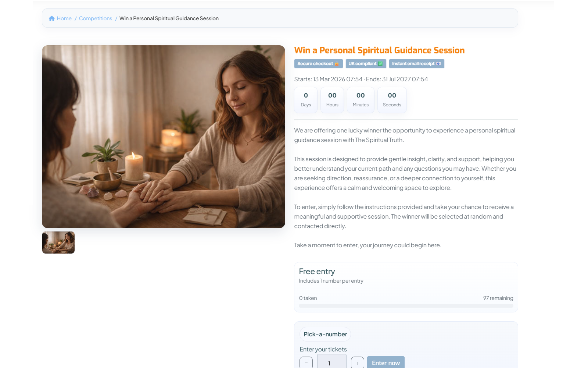
Task: Click the lock icon on Secure checkout badge
Action: [337, 64]
